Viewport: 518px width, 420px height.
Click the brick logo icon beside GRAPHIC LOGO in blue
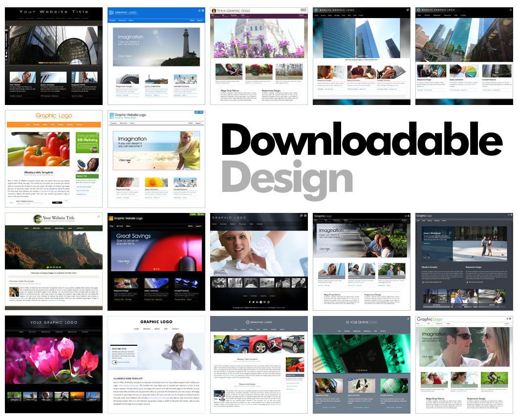point(111,12)
